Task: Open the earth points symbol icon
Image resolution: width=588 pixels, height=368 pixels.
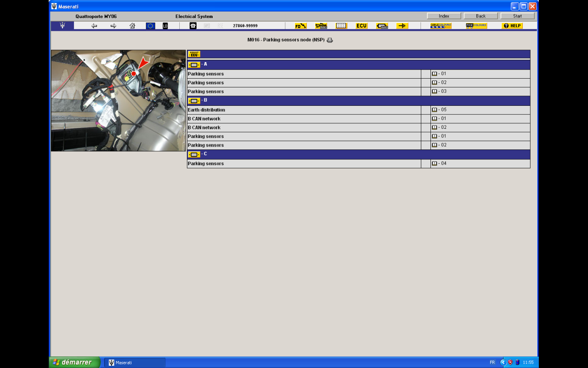Action: [x=402, y=26]
